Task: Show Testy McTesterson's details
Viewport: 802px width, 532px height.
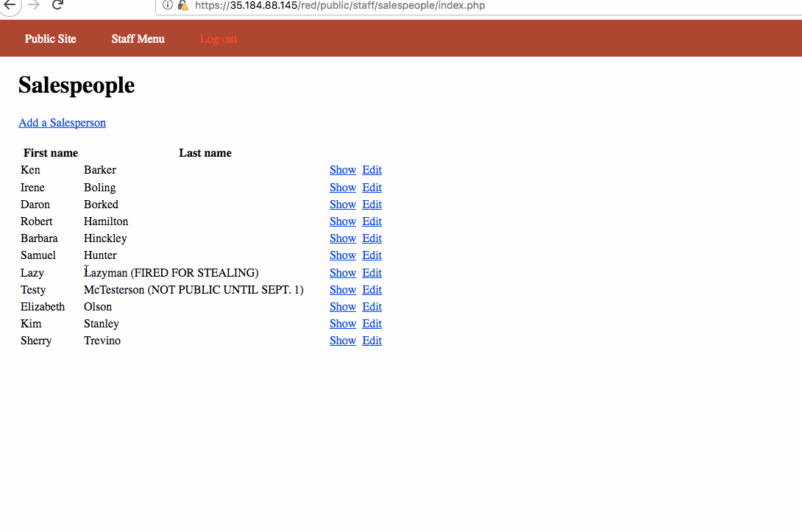Action: [342, 290]
